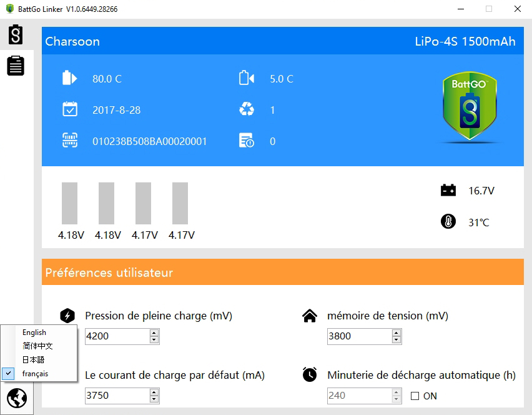532x415 pixels.
Task: Click the Pression de pleine charge label
Action: click(159, 316)
